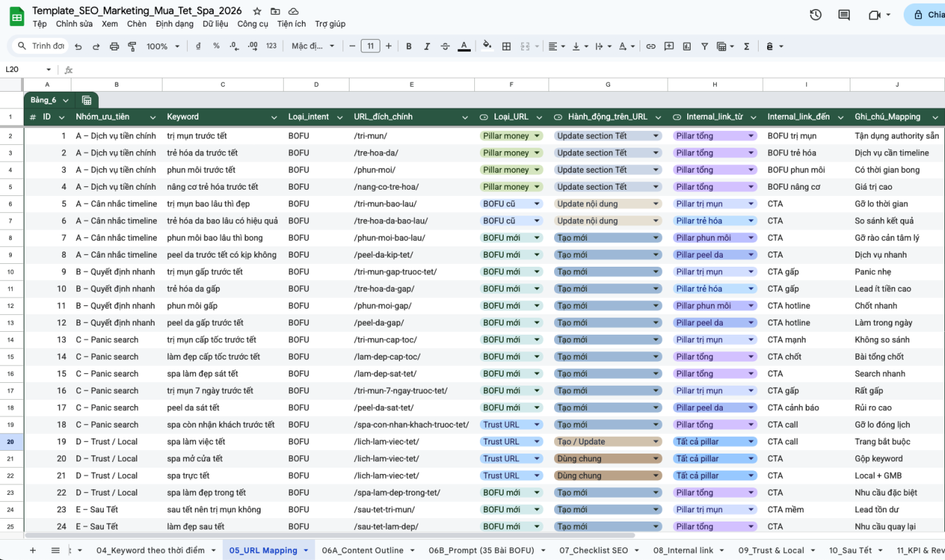Decrease decimal places
The width and height of the screenshot is (945, 560).
click(x=235, y=46)
